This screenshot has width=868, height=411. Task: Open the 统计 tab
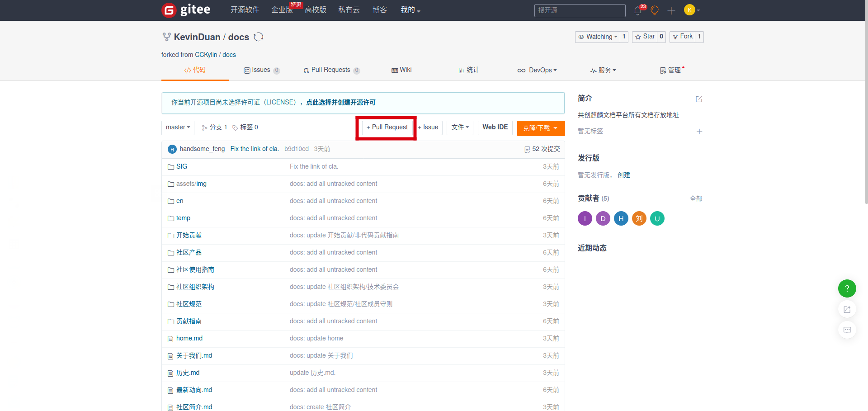[469, 70]
